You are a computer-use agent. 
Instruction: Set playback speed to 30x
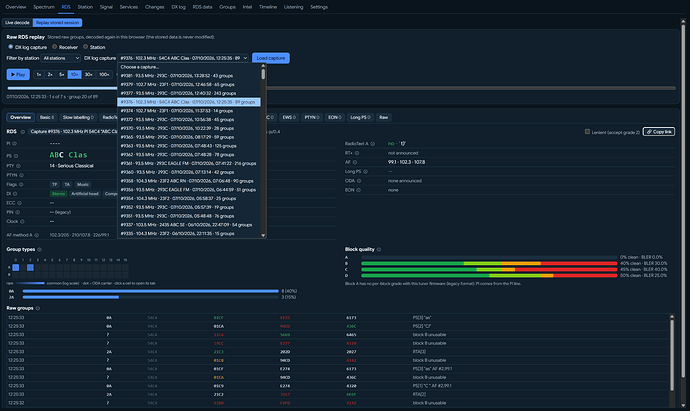coord(88,74)
